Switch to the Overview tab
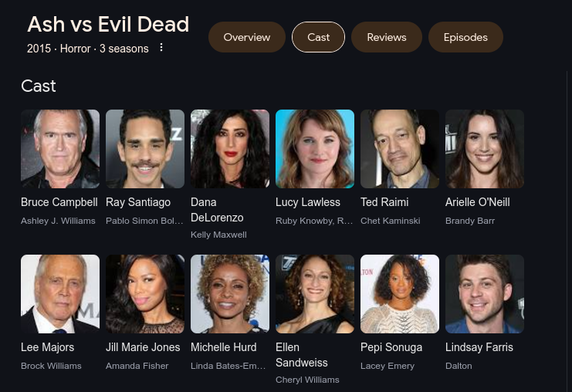The image size is (572, 392). (x=246, y=37)
